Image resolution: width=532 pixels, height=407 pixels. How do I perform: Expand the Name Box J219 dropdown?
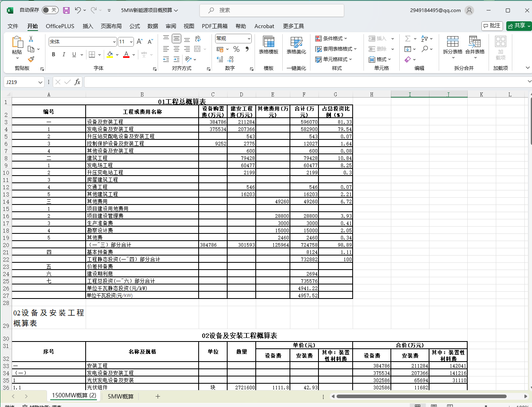(x=40, y=82)
